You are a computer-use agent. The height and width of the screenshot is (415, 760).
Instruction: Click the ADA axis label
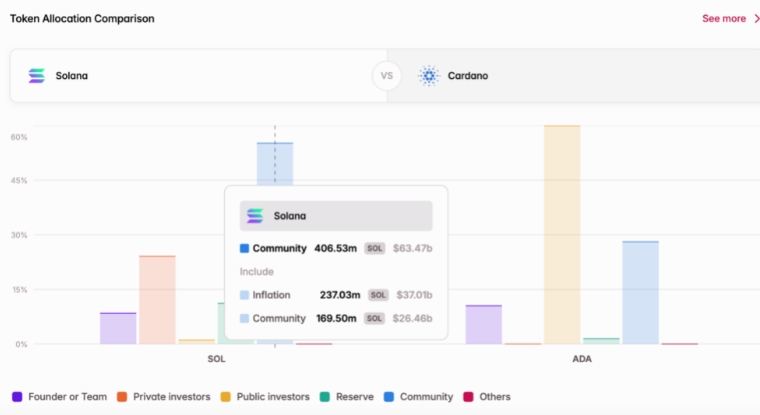click(x=582, y=359)
